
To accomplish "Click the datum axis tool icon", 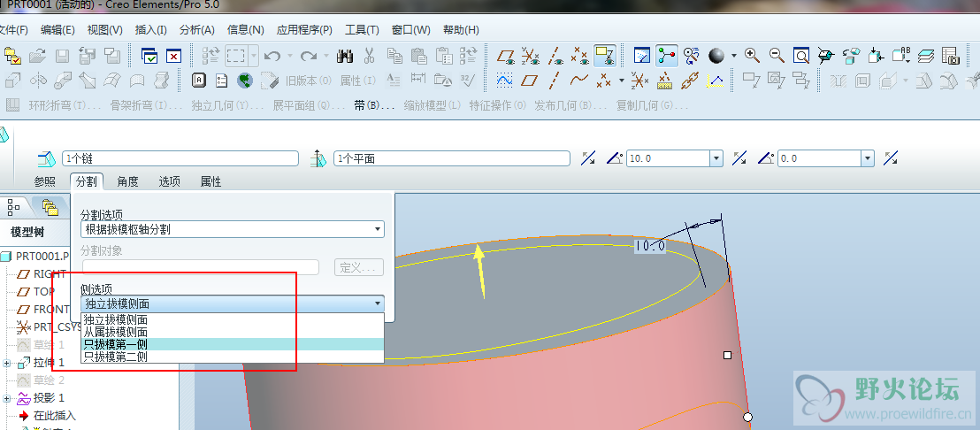I will [554, 80].
